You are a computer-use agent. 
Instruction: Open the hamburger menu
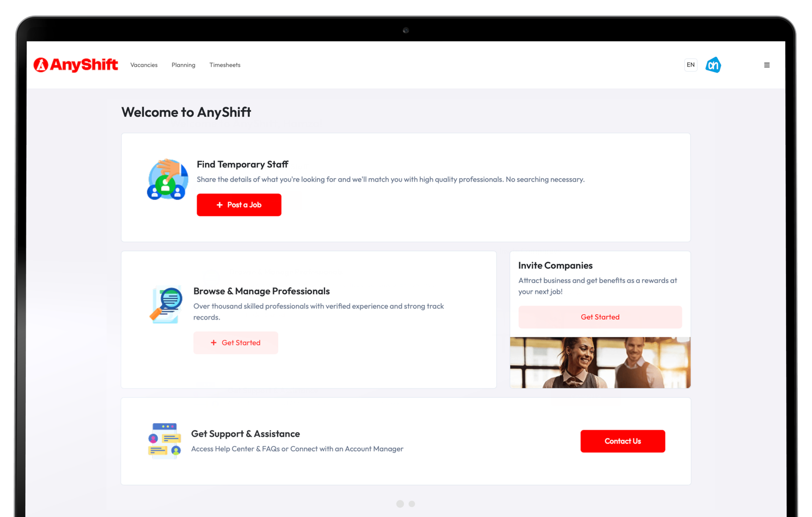tap(767, 64)
